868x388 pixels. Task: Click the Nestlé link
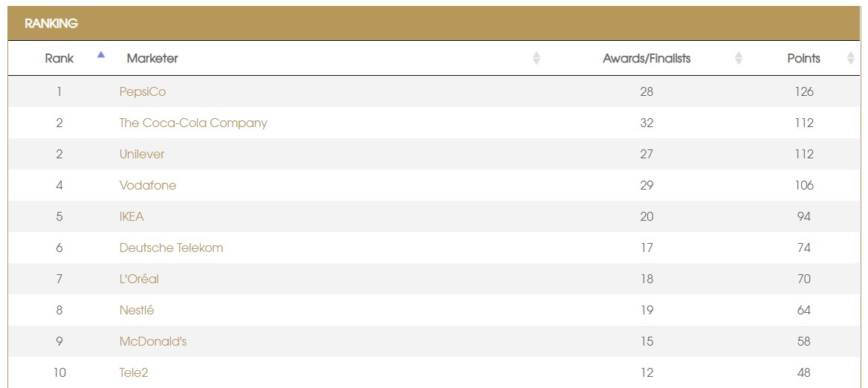(137, 311)
